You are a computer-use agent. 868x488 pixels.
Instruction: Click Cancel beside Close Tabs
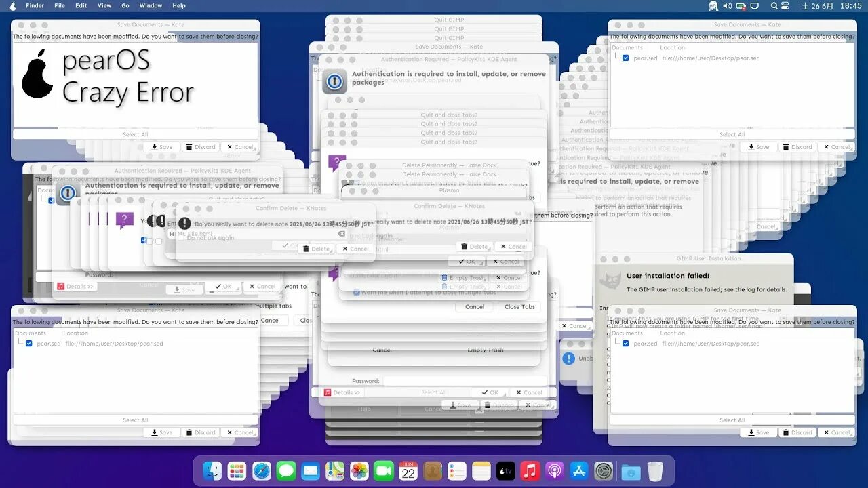coord(475,307)
